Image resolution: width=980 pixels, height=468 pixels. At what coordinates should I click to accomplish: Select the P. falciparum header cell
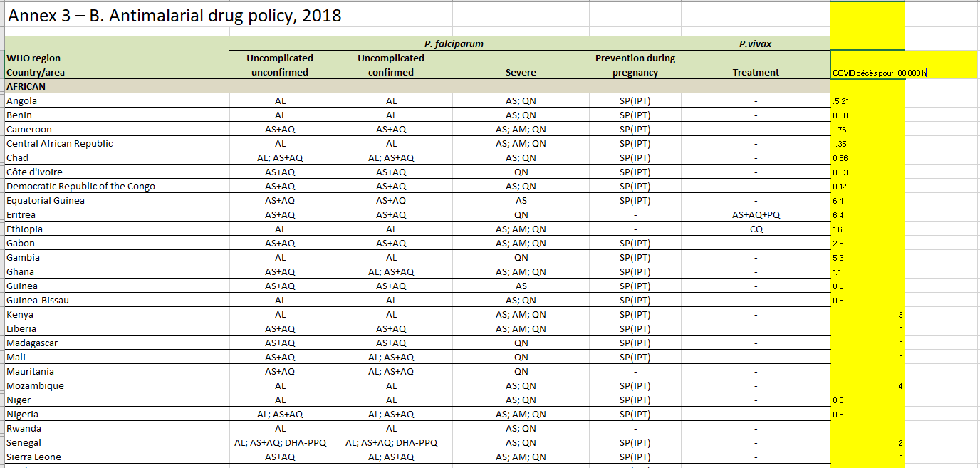(453, 43)
